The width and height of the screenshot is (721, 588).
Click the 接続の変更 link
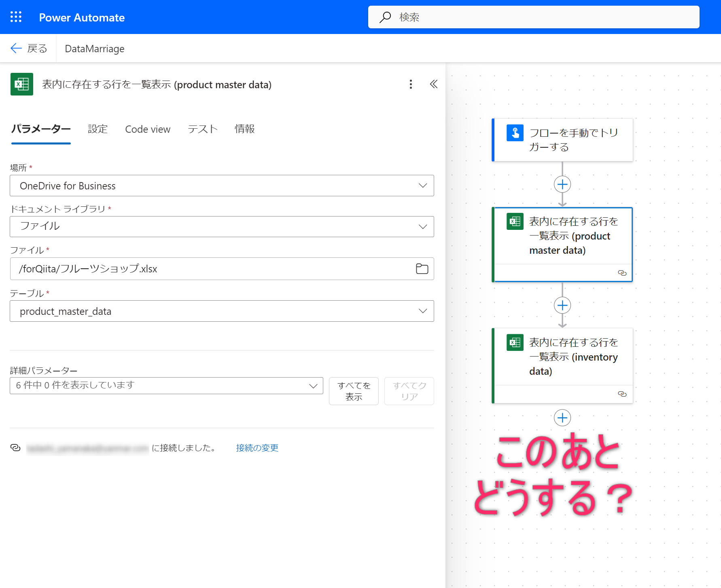(x=257, y=448)
